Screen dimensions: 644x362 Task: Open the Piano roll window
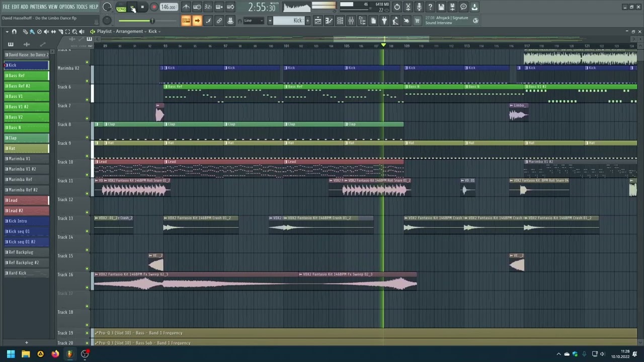pos(329,21)
